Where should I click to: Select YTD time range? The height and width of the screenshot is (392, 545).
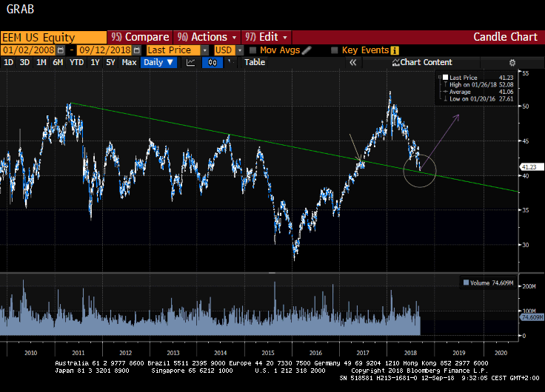(x=76, y=62)
